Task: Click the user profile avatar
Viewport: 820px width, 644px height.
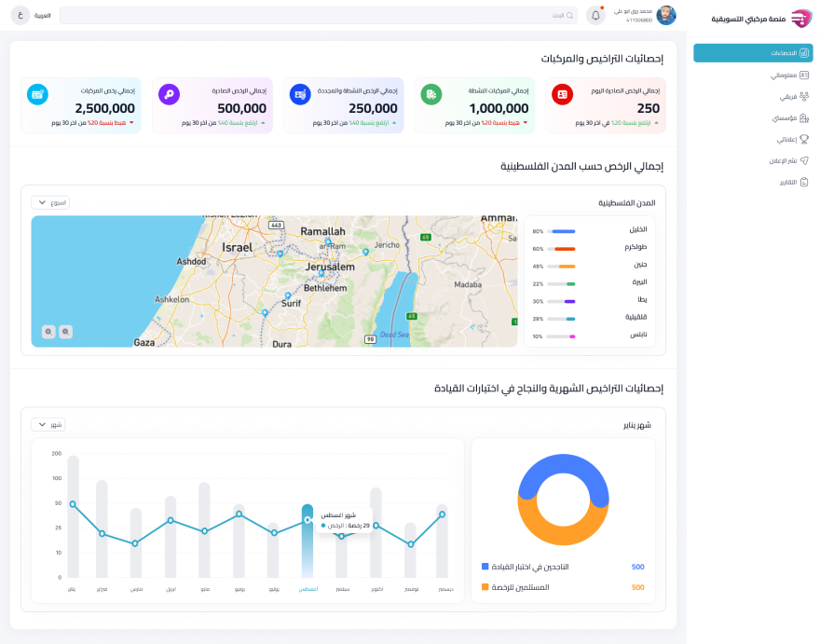Action: point(666,16)
